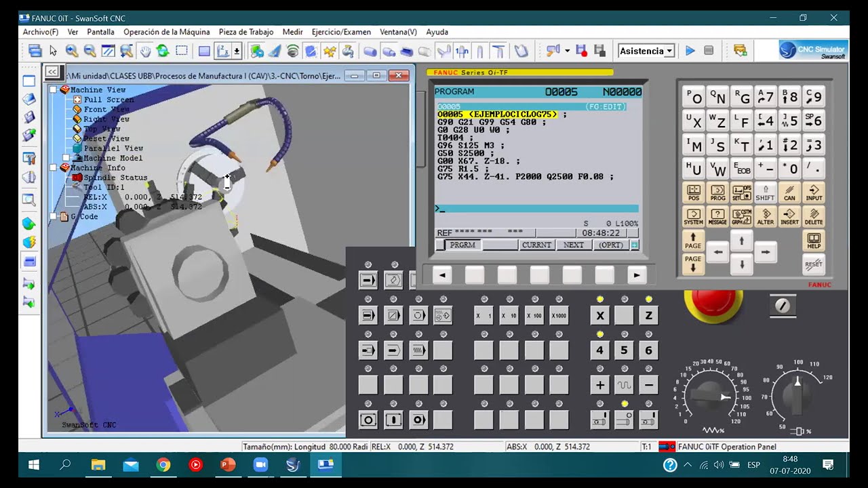Click the arrow pointer tool in toolbar

tap(53, 51)
